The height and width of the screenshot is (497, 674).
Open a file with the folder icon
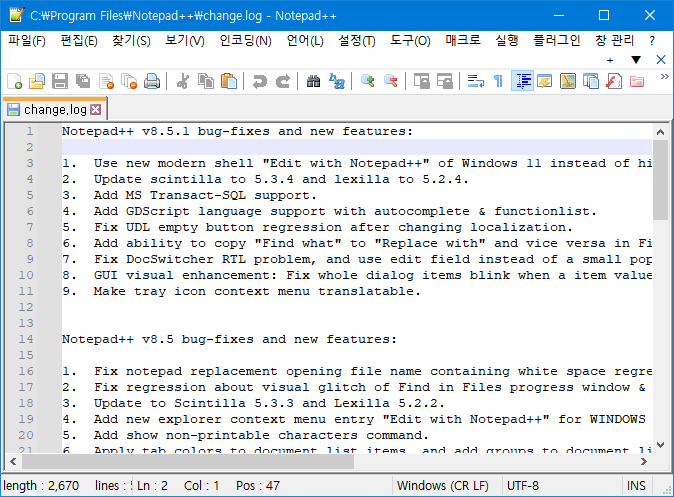[x=37, y=81]
